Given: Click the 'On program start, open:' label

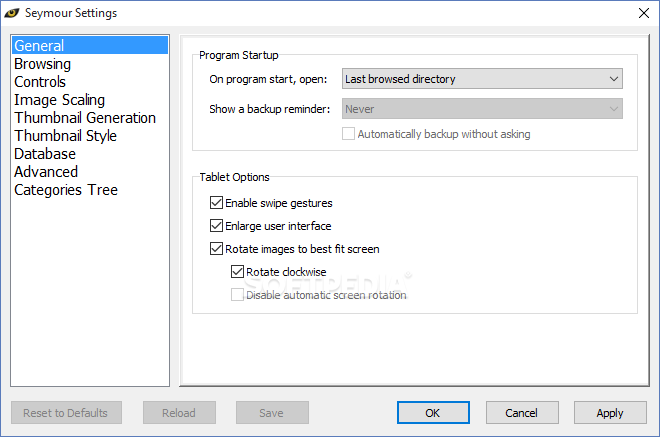Looking at the screenshot, I should pyautogui.click(x=268, y=79).
